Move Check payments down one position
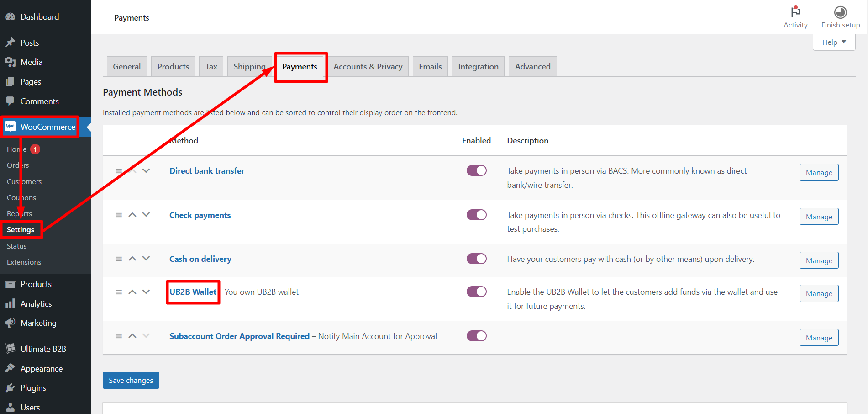The width and height of the screenshot is (868, 414). (146, 215)
